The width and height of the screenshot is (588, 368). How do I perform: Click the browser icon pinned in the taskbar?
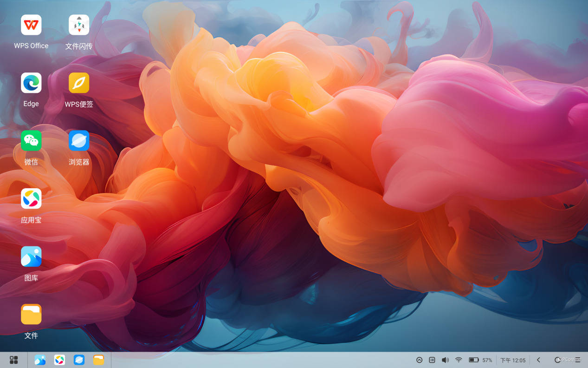click(x=79, y=360)
